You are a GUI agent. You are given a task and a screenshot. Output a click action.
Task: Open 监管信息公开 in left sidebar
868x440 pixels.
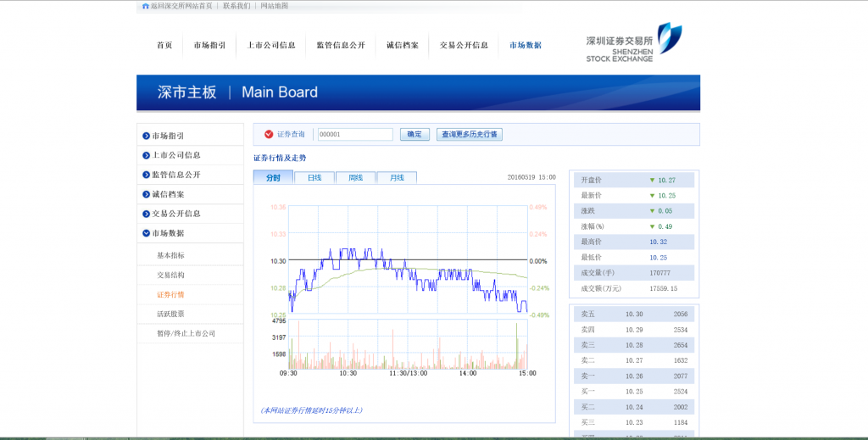click(176, 175)
